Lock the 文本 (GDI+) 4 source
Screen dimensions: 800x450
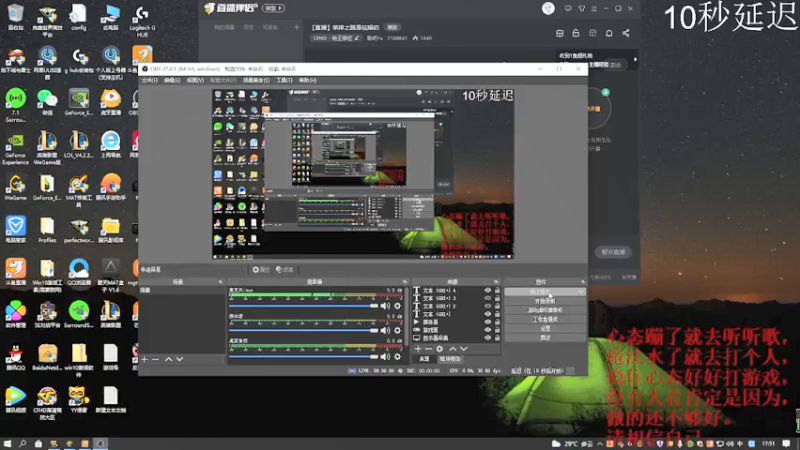click(x=497, y=290)
